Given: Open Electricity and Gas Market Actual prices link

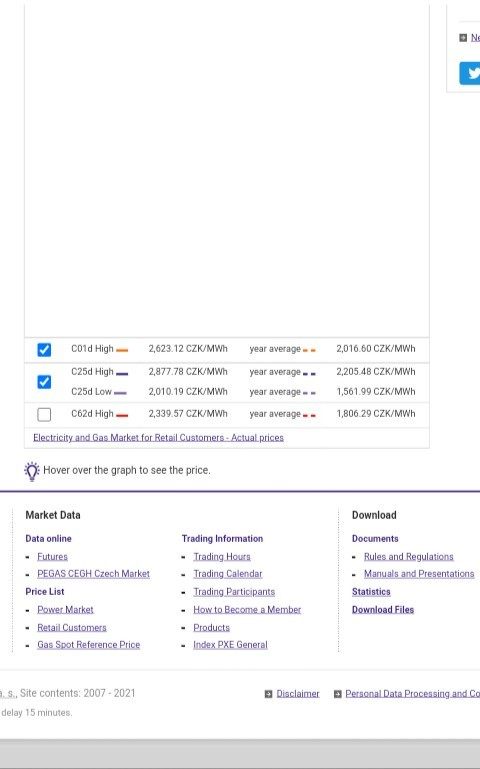Looking at the screenshot, I should pos(158,437).
